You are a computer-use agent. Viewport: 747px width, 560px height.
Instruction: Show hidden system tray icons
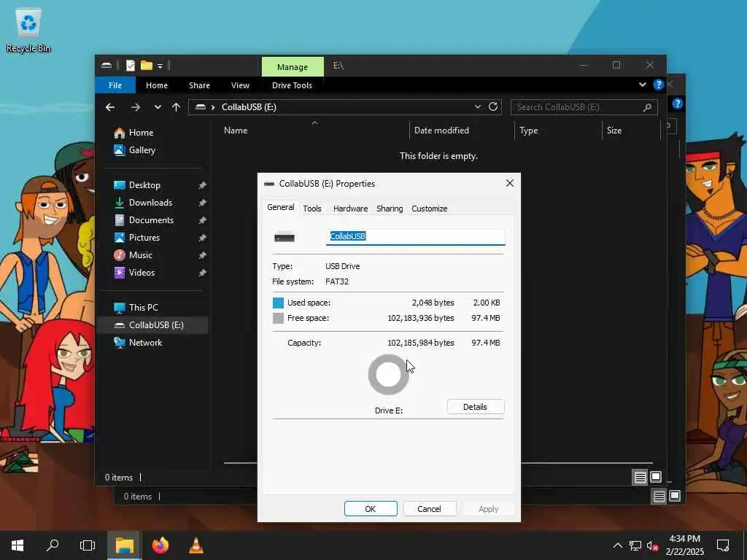click(617, 545)
